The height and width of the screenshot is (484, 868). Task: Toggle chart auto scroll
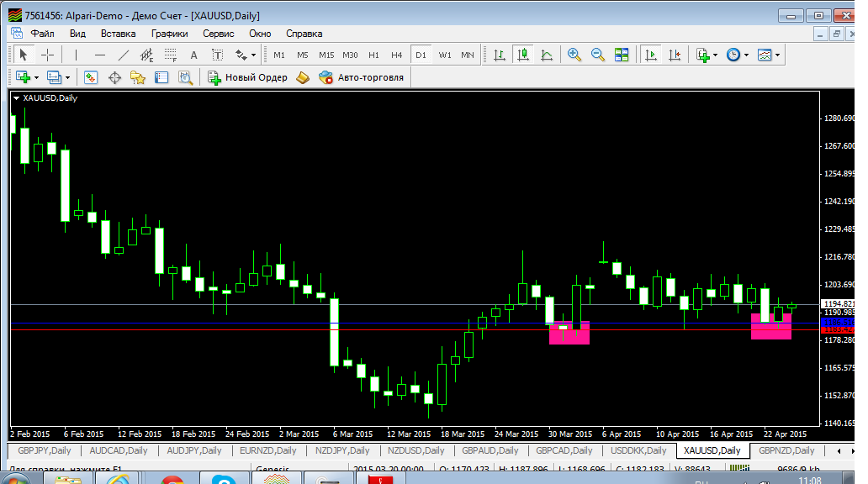pyautogui.click(x=651, y=55)
